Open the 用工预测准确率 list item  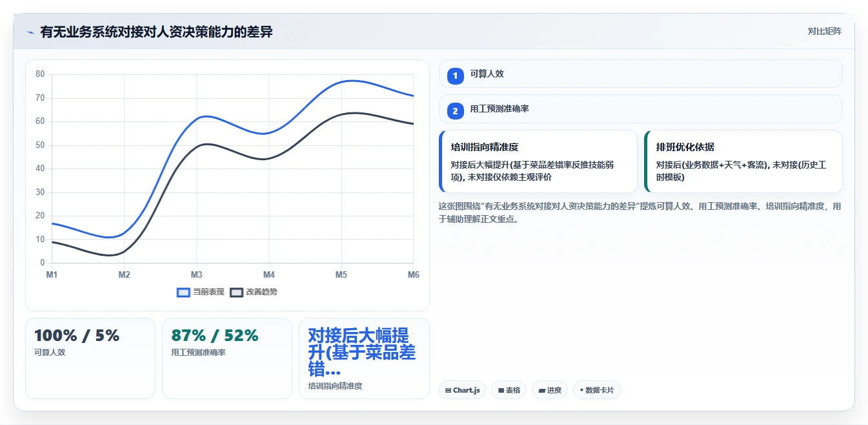point(640,109)
